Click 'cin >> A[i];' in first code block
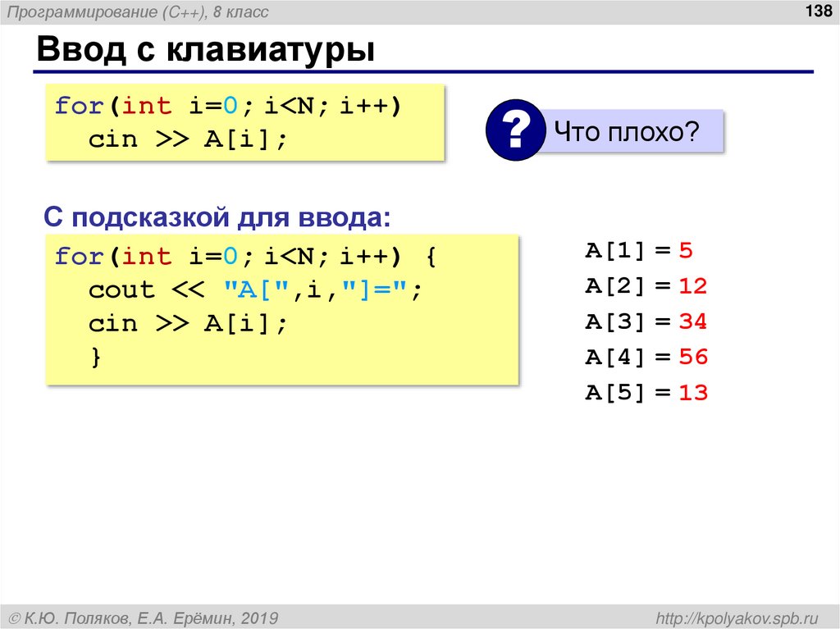The width and height of the screenshot is (840, 629). pos(188,139)
